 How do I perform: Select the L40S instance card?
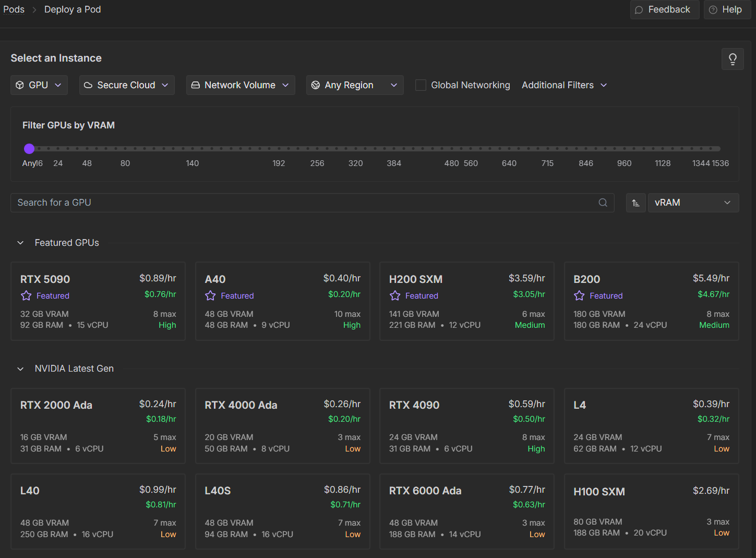coord(283,512)
